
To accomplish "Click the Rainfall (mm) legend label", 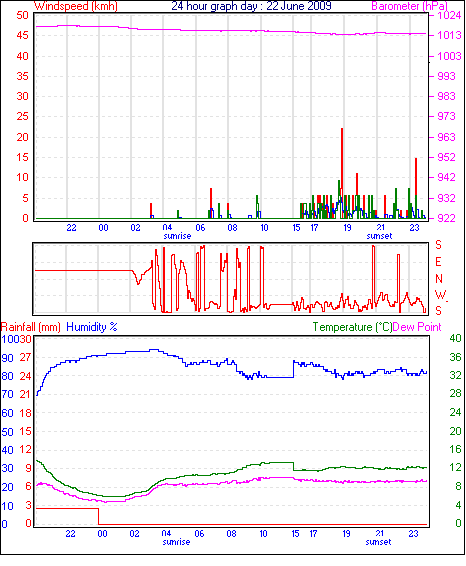I will (31, 327).
